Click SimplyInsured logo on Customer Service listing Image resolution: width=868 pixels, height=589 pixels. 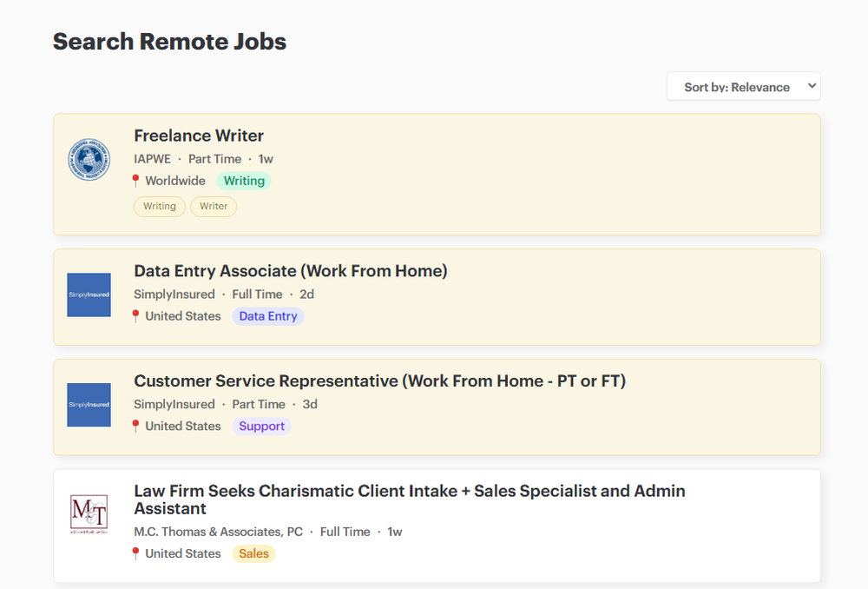coord(89,405)
